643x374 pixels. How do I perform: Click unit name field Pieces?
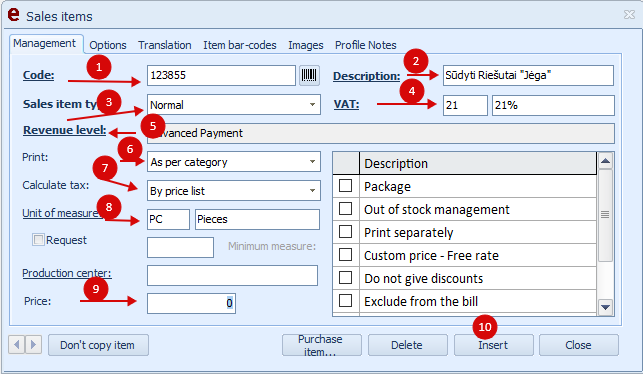257,219
